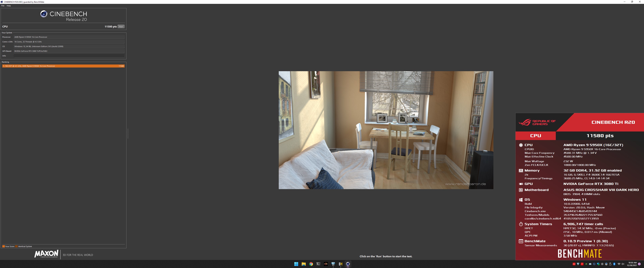Open Windows Security shield tray icon
Screen dimensions: 644x268
pos(598,264)
